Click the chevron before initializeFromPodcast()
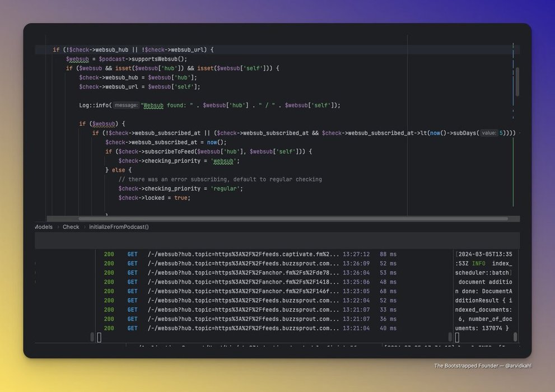The height and width of the screenshot is (392, 555). pos(85,227)
